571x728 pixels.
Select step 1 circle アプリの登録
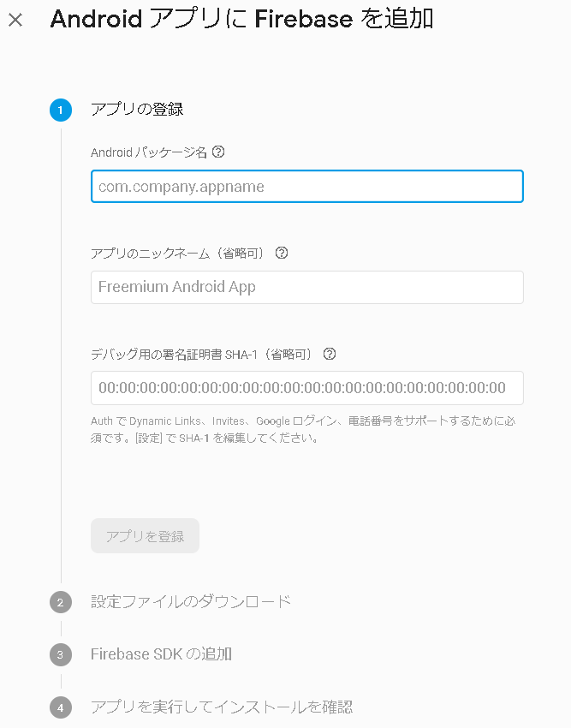(x=60, y=110)
